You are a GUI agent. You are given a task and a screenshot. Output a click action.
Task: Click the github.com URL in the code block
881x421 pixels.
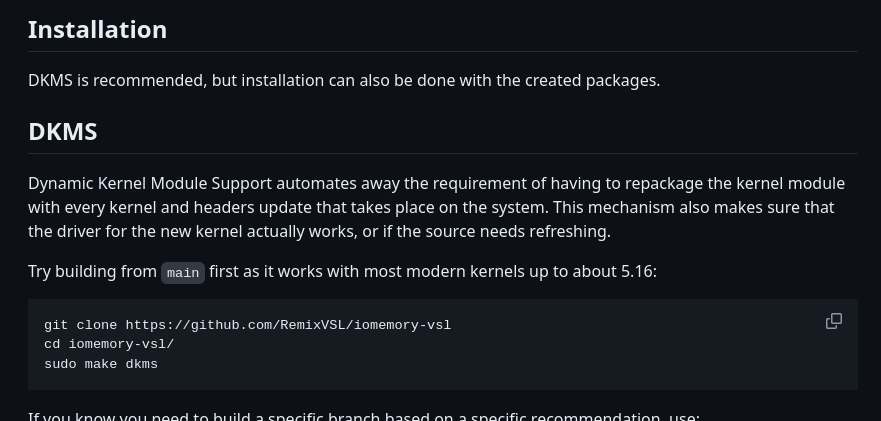click(288, 325)
